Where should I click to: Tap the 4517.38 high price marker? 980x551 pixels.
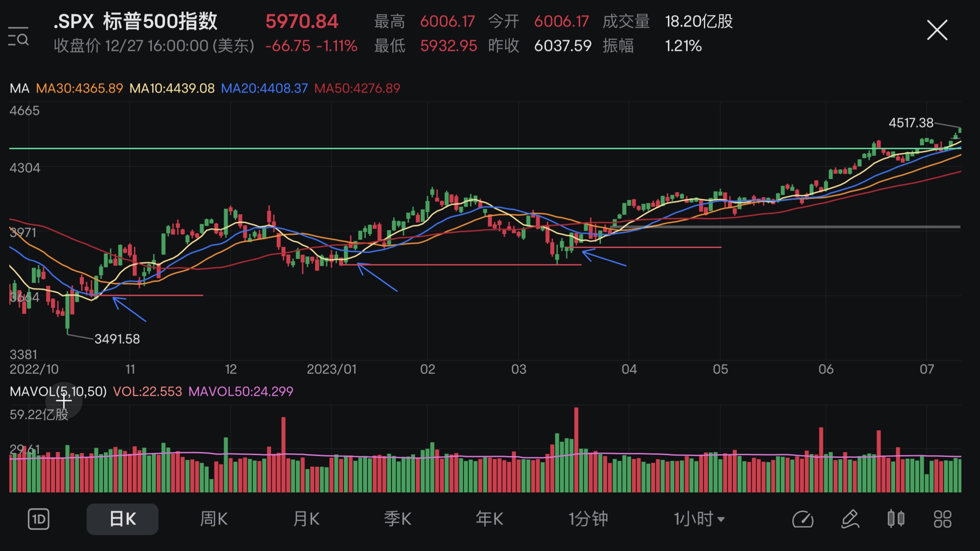pos(911,123)
